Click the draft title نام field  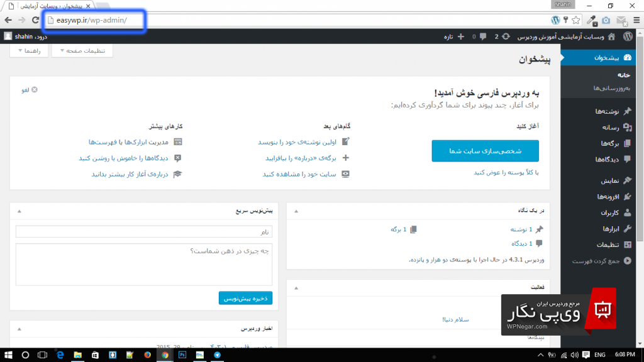[144, 231]
